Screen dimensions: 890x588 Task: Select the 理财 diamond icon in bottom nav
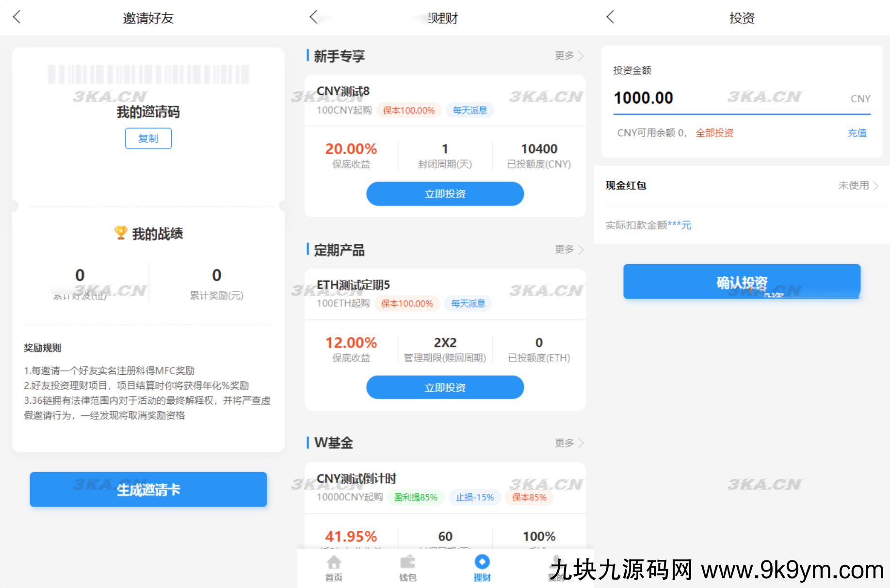click(x=482, y=562)
